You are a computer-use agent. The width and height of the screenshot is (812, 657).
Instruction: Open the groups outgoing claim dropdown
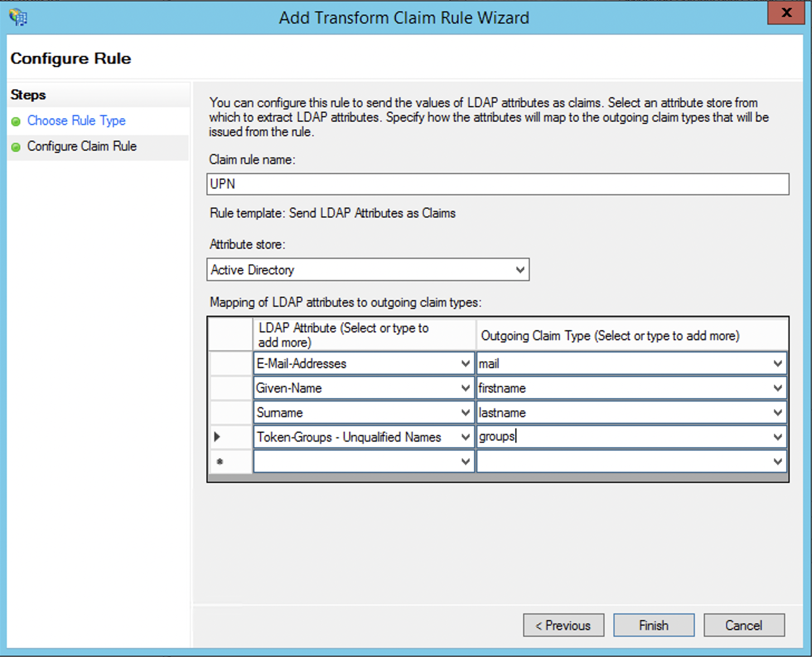(x=778, y=436)
